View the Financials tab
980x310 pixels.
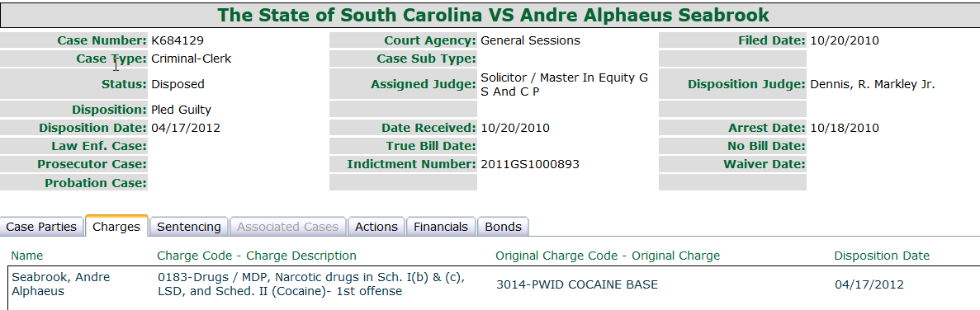441,227
